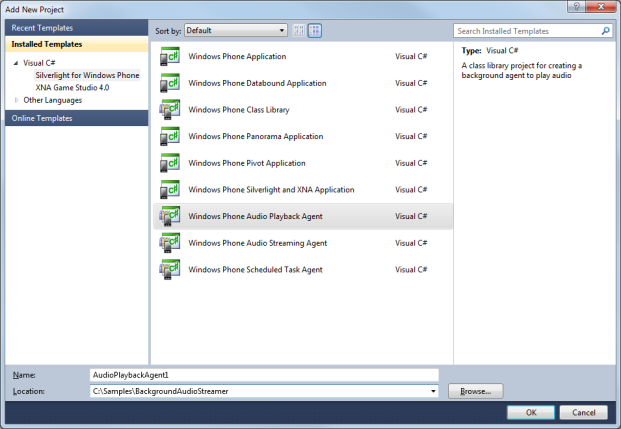Close the Add New Project dialog

coord(600,6)
